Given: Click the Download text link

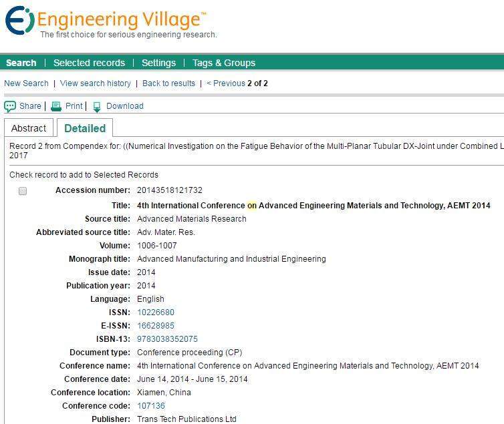Looking at the screenshot, I should [125, 106].
